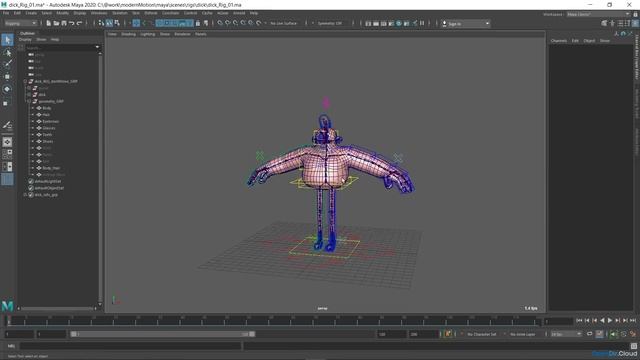Open the Sign In dropdown
640x360 pixels.
click(466, 24)
